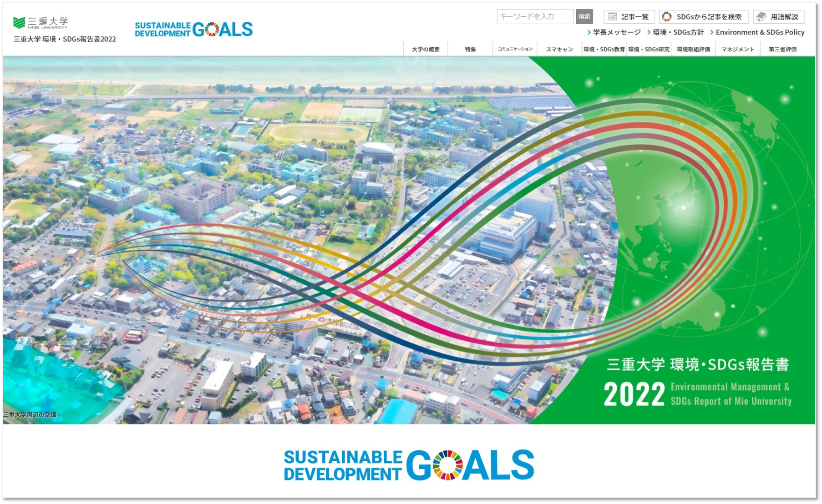Screen dimensions: 822x504
Task: Open the 記事一覧 article list
Action: point(629,17)
